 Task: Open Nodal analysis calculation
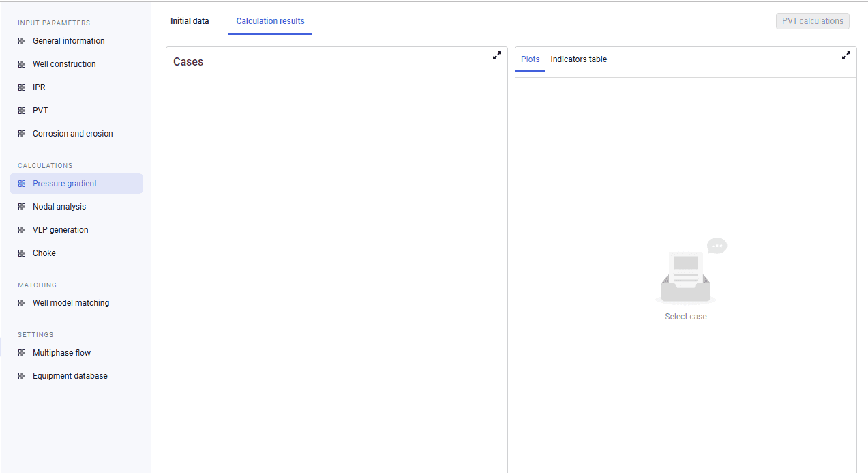tap(76, 207)
